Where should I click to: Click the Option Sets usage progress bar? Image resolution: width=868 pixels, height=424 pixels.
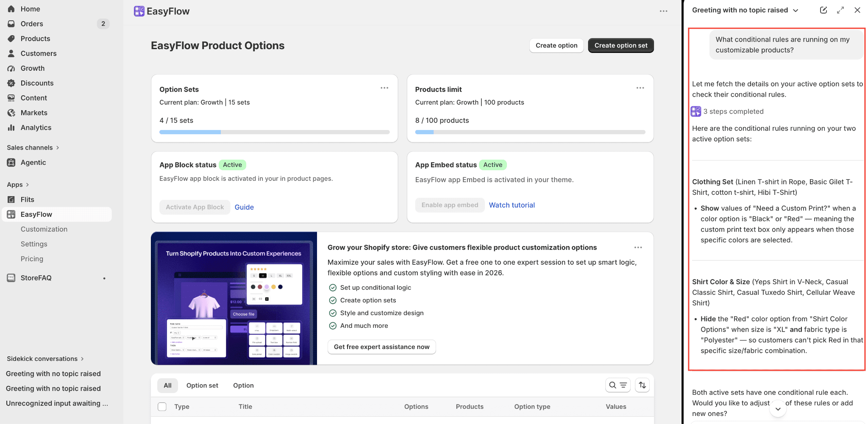pos(275,132)
